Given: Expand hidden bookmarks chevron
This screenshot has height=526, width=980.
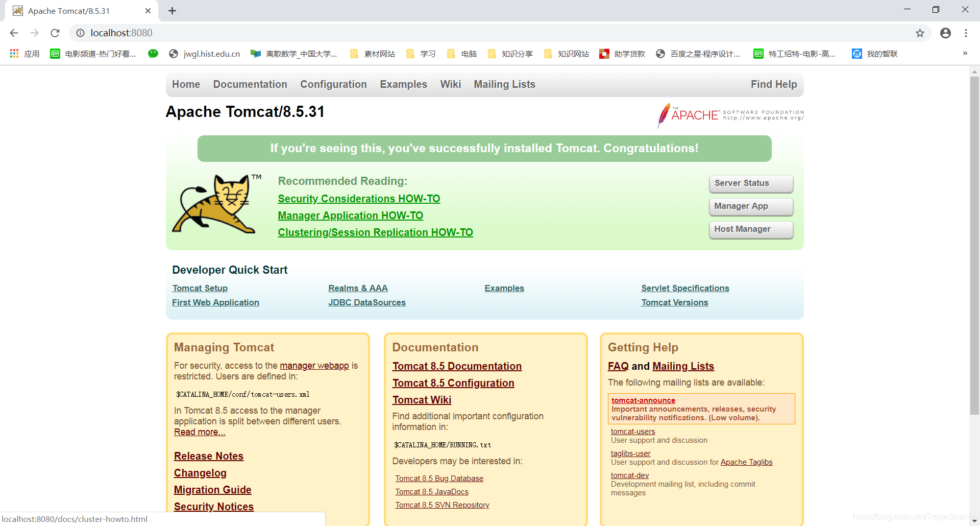Looking at the screenshot, I should point(965,53).
